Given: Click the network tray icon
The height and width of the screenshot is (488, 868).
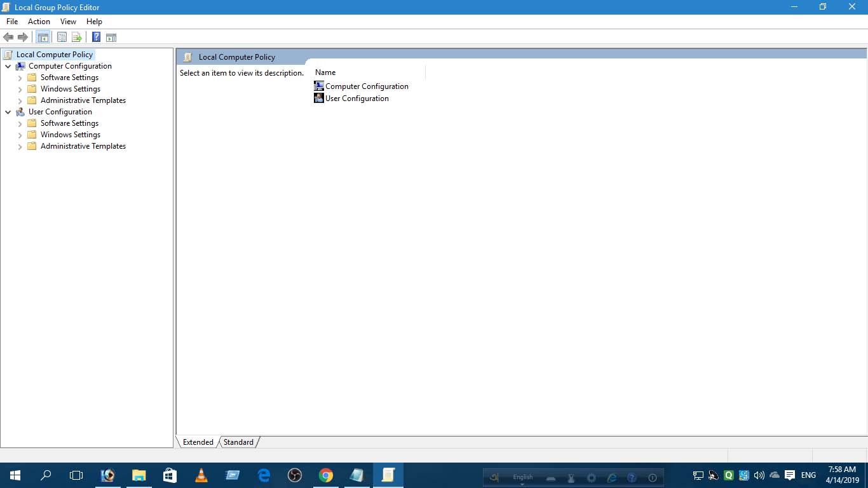Looking at the screenshot, I should (698, 475).
